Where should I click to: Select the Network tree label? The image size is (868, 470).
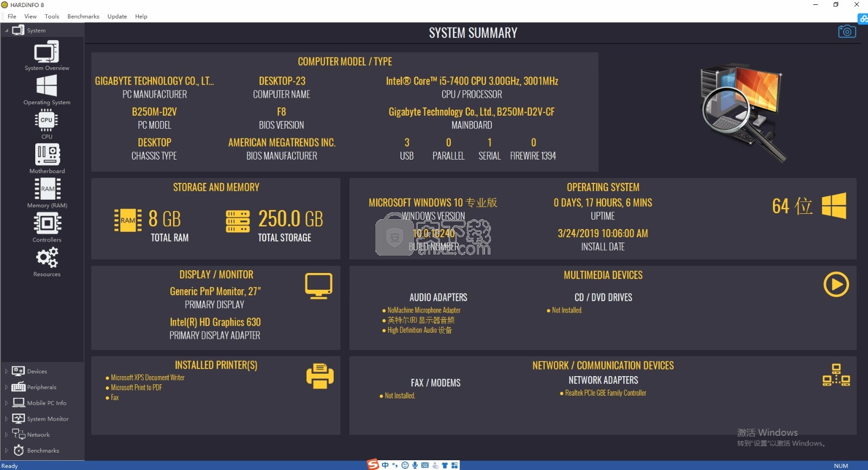(x=39, y=434)
